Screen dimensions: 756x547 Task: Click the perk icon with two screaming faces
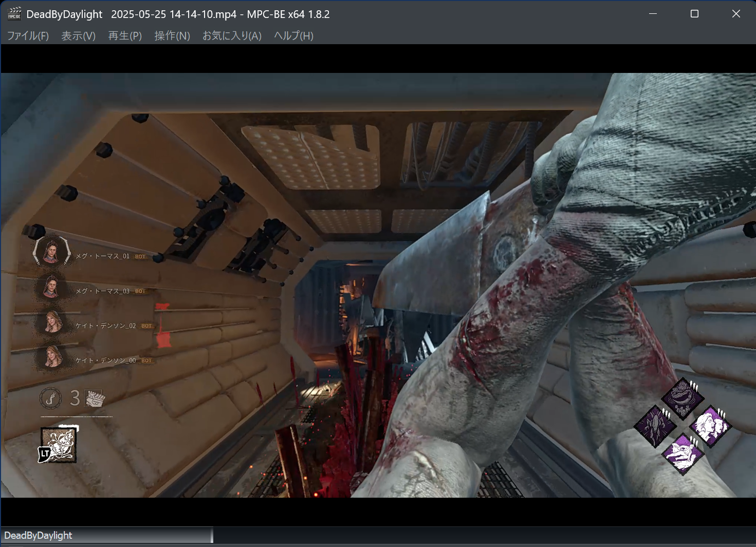710,426
